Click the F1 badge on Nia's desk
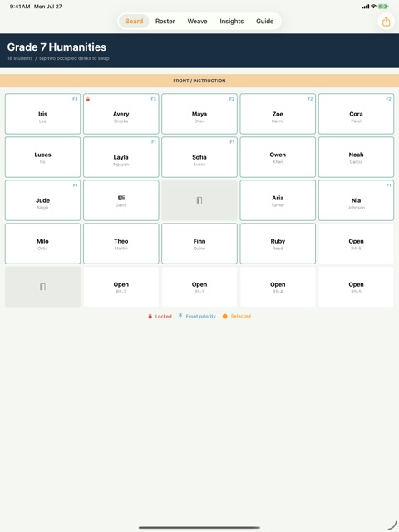This screenshot has width=399, height=532. click(388, 185)
